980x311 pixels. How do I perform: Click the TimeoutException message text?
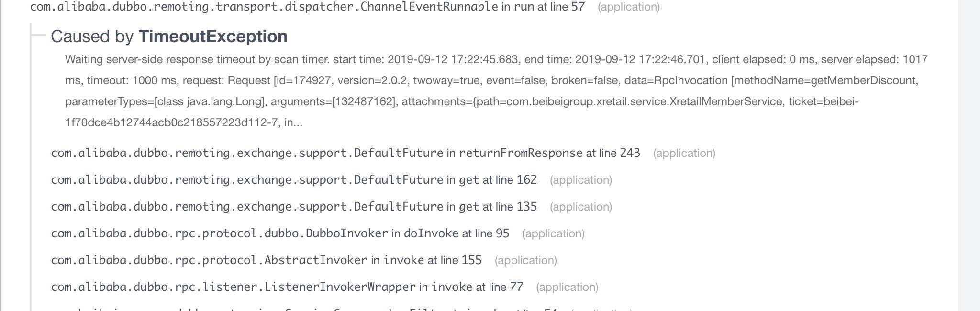pos(496,80)
